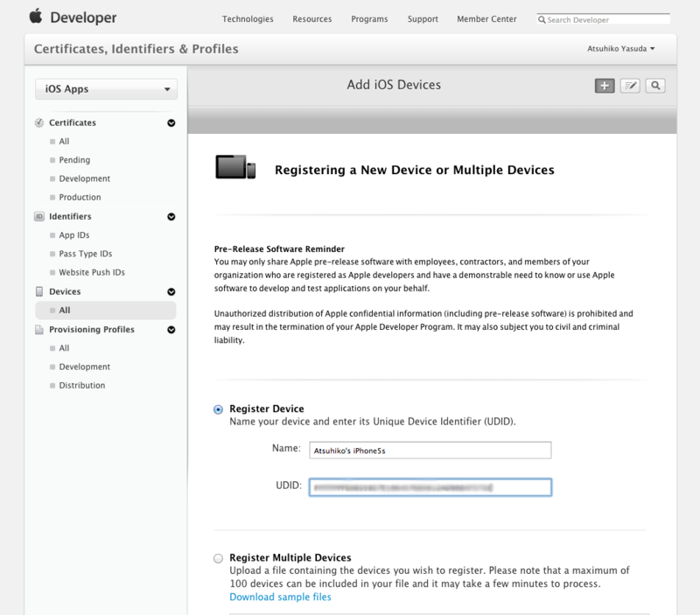700x615 pixels.
Task: Click the Pre-Release Software Reminder heading
Action: 279,249
